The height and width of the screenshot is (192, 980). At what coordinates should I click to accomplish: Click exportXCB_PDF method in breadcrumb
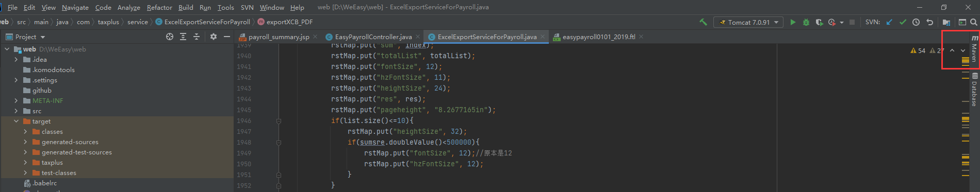285,22
